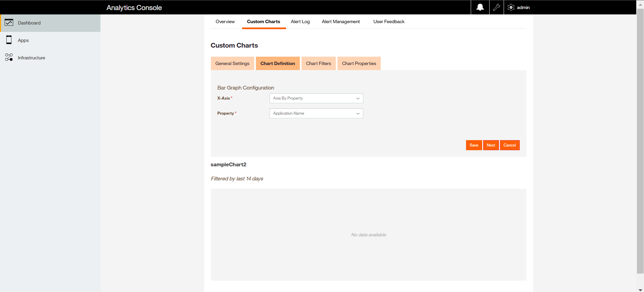
Task: Click the admin gear settings icon
Action: click(x=511, y=7)
